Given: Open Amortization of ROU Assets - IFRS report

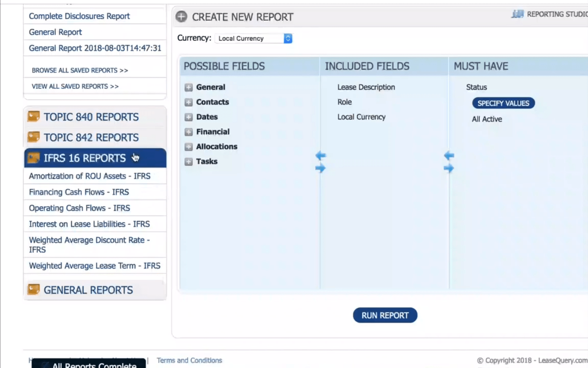Looking at the screenshot, I should tap(90, 176).
